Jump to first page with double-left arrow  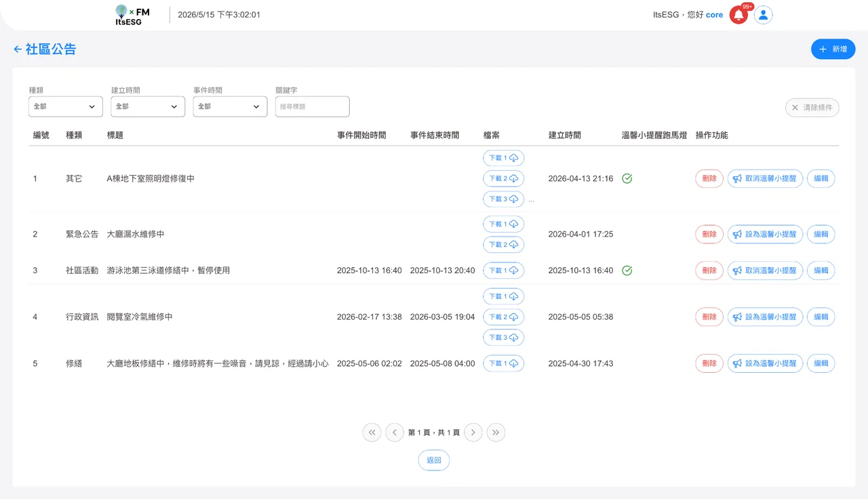pyautogui.click(x=372, y=433)
